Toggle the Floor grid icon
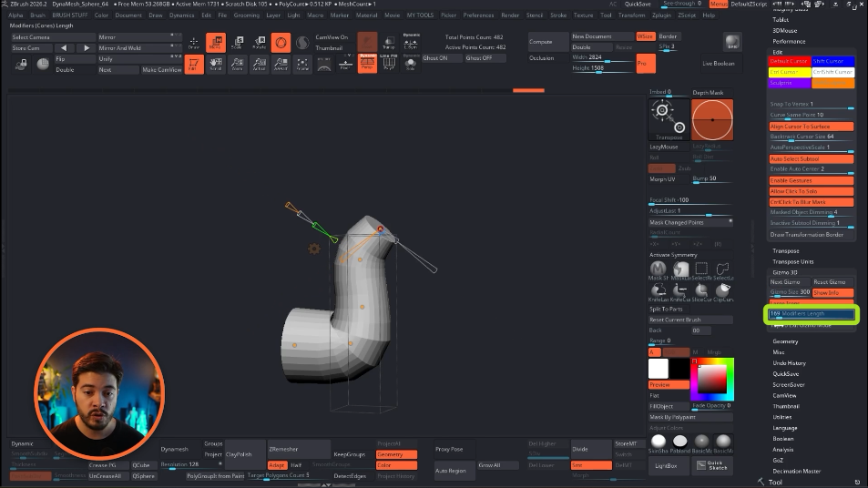 pos(345,64)
